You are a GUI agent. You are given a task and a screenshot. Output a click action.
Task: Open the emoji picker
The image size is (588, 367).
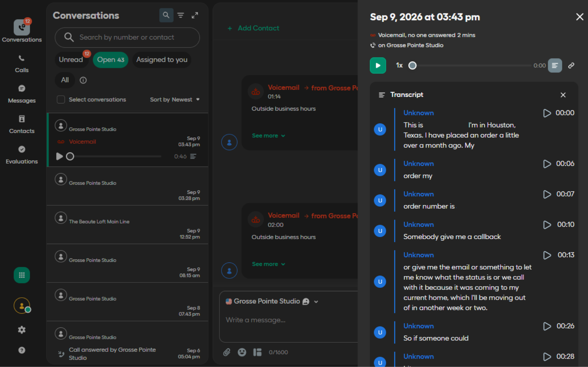point(242,352)
